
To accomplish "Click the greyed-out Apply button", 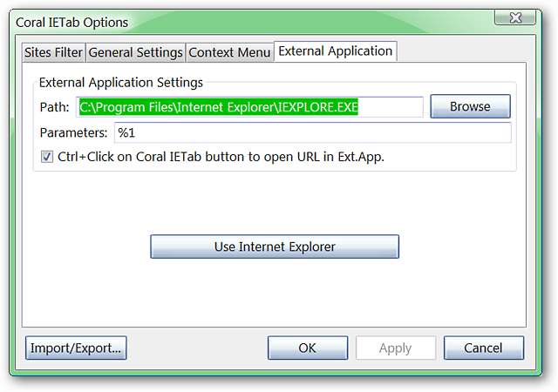I will [x=395, y=348].
